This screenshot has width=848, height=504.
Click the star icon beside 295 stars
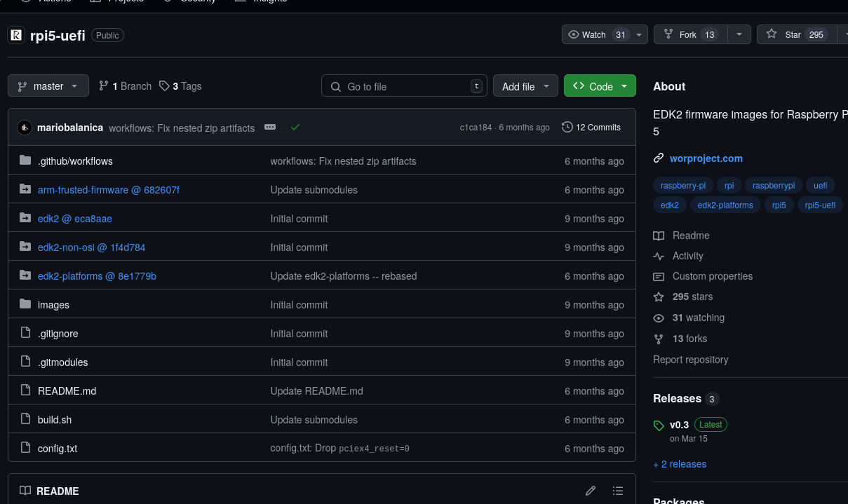[658, 297]
